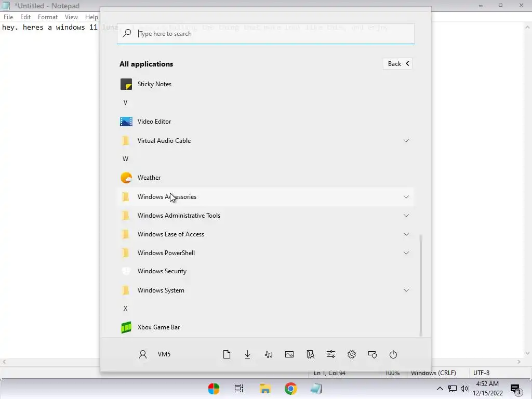Open the Control Panel sliders icon
532x399 pixels.
[331, 354]
